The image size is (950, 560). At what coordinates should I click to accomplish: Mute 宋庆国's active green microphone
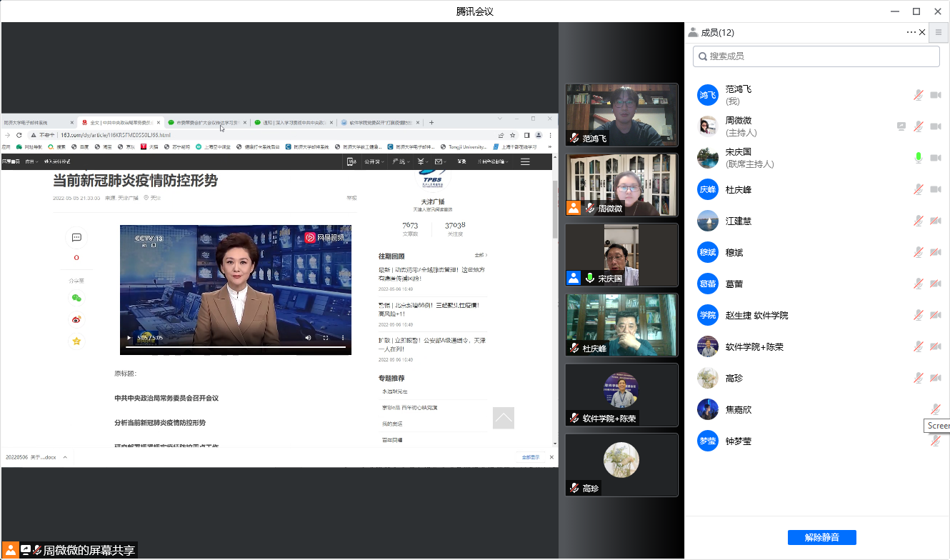click(919, 158)
